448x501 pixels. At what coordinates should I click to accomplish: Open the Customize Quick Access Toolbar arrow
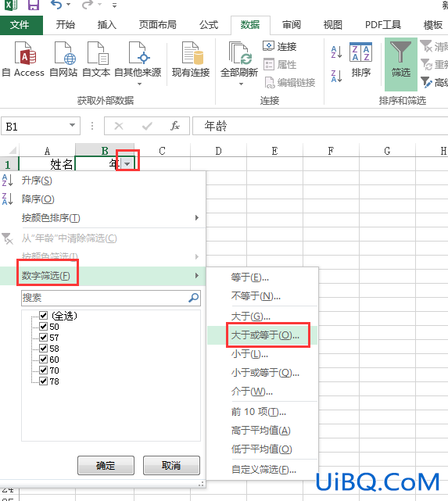[x=114, y=5]
